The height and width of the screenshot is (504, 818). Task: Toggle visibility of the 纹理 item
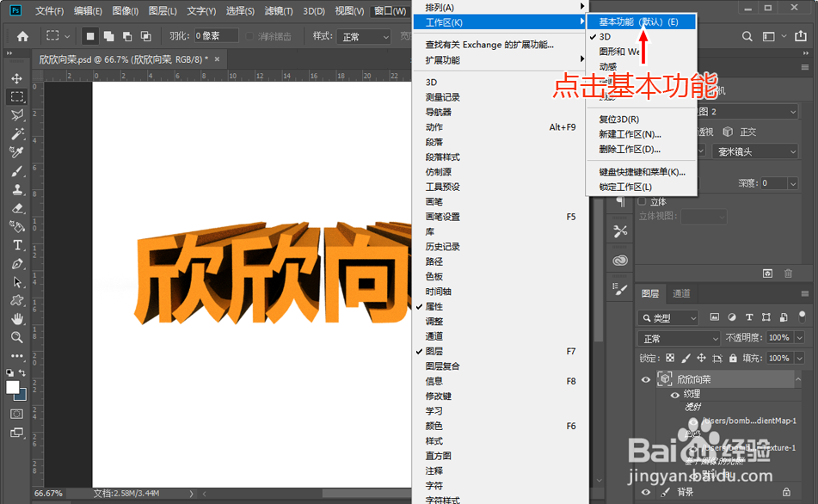(x=673, y=395)
